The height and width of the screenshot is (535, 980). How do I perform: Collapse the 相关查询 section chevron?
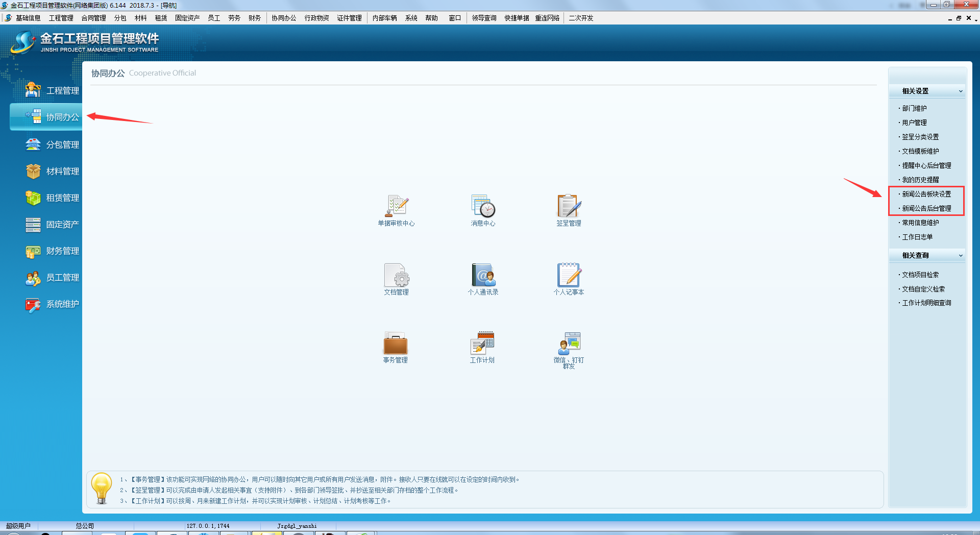tap(961, 256)
